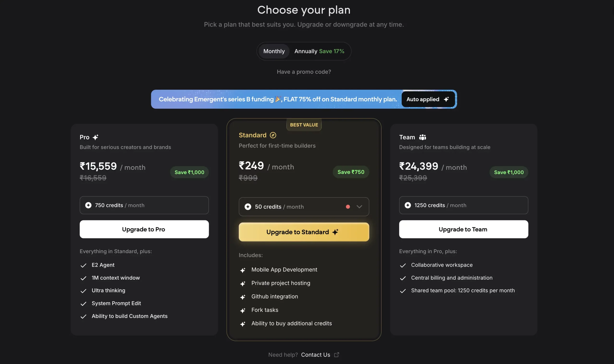Select the Monthly billing tab

click(x=274, y=51)
